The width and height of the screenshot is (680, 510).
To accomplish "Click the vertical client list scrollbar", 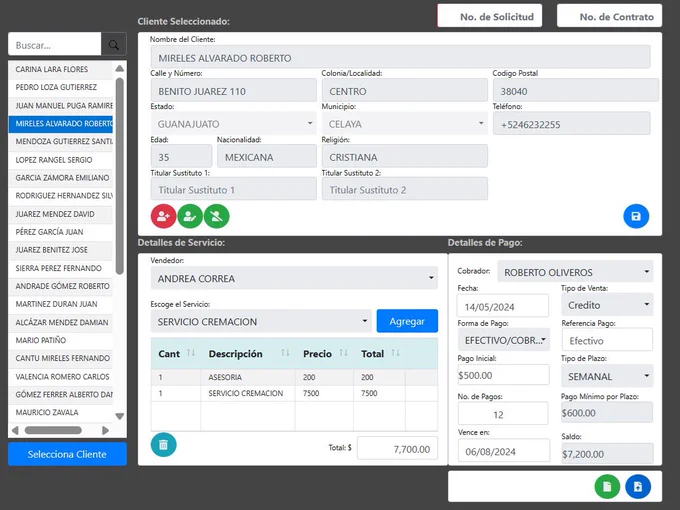I will pos(120,176).
